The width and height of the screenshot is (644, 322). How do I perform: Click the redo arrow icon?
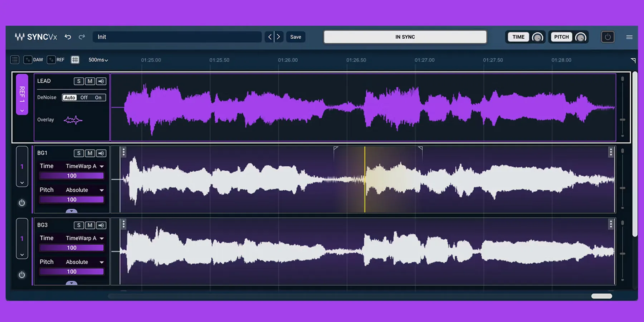click(x=82, y=37)
